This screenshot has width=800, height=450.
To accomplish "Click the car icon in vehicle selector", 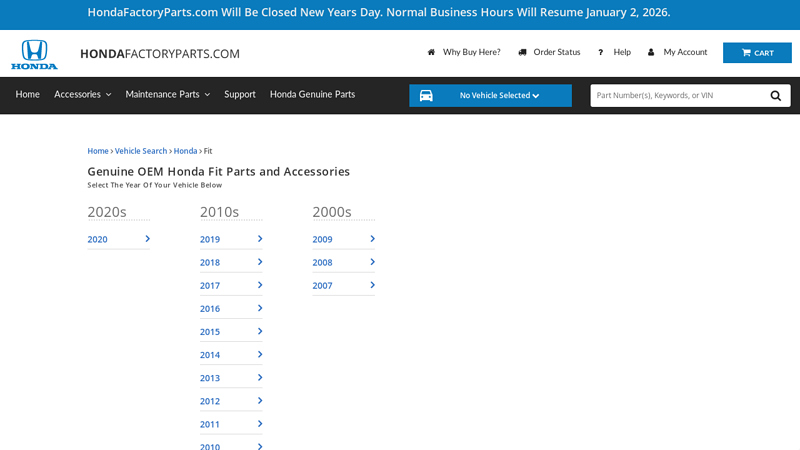I will (x=426, y=96).
